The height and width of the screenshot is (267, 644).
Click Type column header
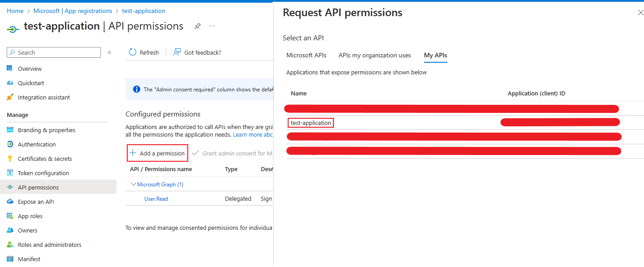[231, 169]
